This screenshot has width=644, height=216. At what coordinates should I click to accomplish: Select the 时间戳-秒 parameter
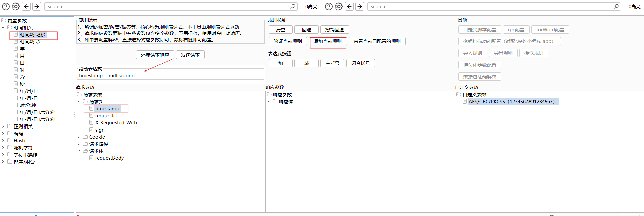pyautogui.click(x=30, y=42)
